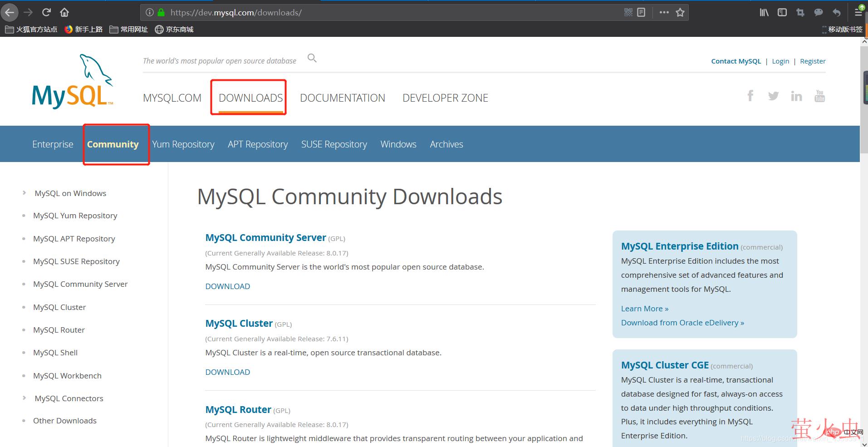Expand MySQL on Windows sidebar item
The width and height of the screenshot is (868, 447).
(25, 193)
